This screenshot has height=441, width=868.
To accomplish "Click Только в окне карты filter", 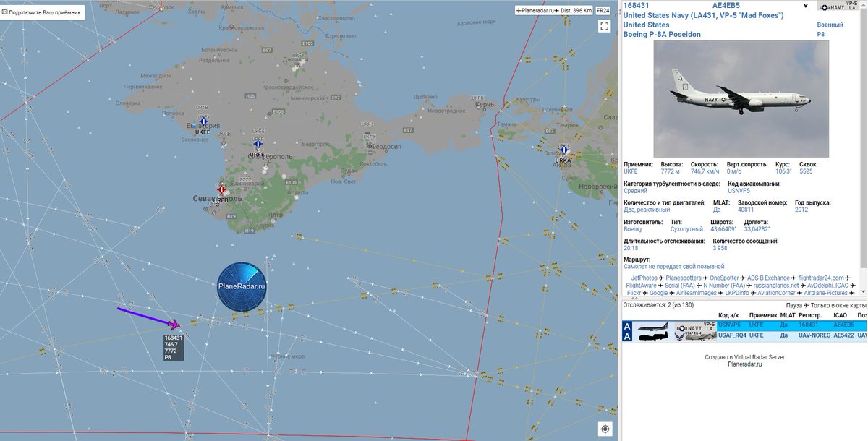I will tap(837, 305).
